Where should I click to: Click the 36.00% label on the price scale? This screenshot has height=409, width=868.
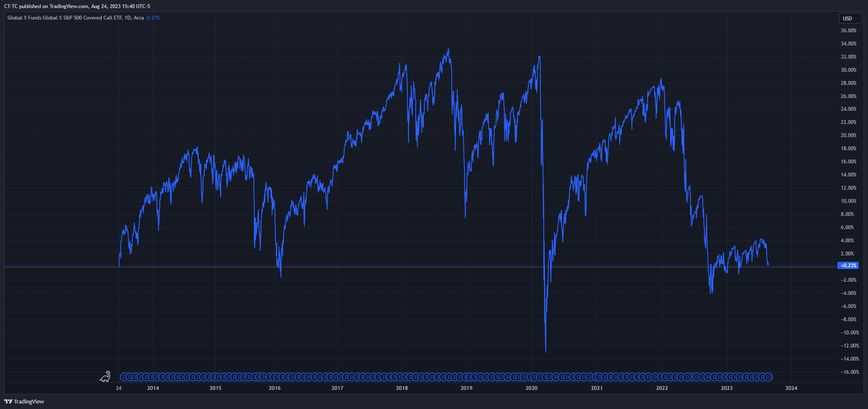pyautogui.click(x=849, y=31)
